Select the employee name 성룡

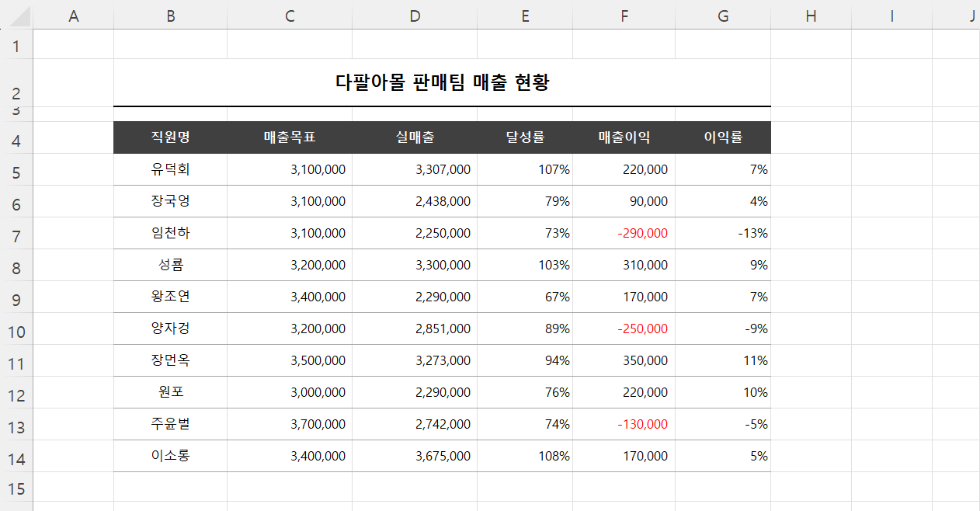[x=170, y=265]
